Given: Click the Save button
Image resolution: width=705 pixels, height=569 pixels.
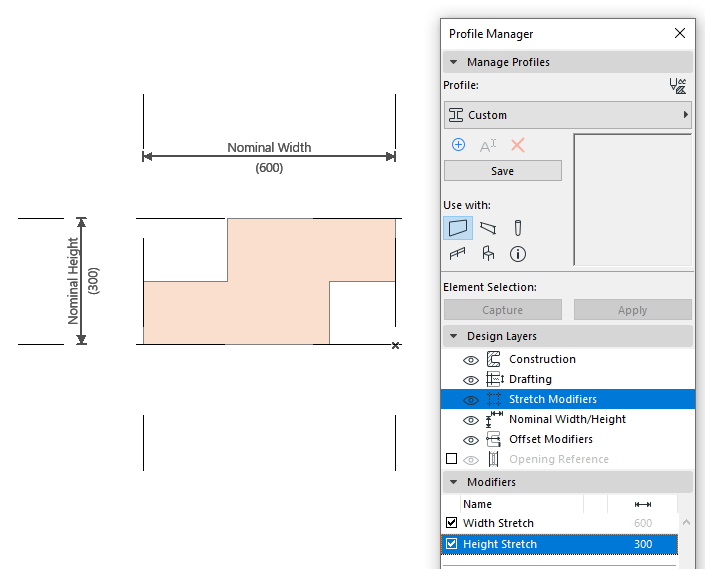Looking at the screenshot, I should (x=503, y=171).
